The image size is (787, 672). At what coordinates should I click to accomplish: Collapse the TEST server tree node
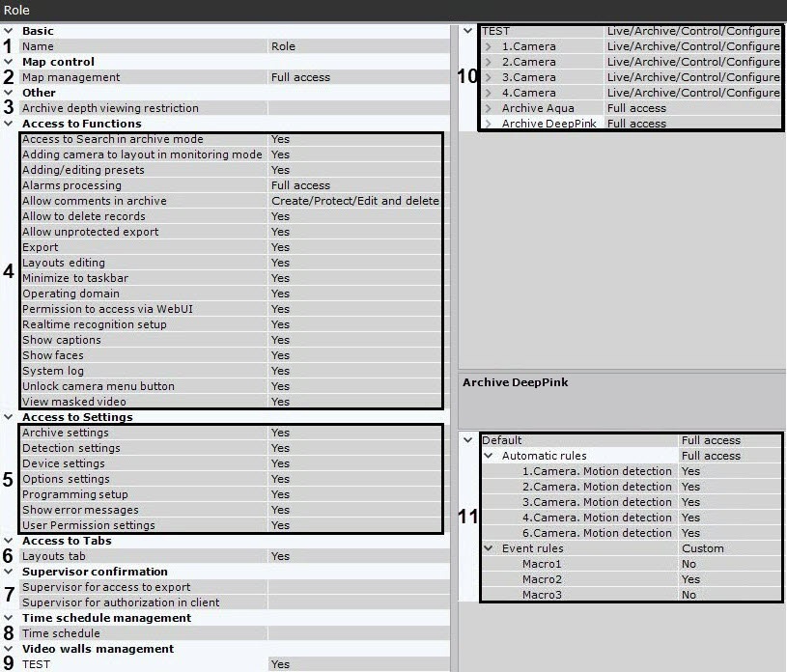click(467, 31)
